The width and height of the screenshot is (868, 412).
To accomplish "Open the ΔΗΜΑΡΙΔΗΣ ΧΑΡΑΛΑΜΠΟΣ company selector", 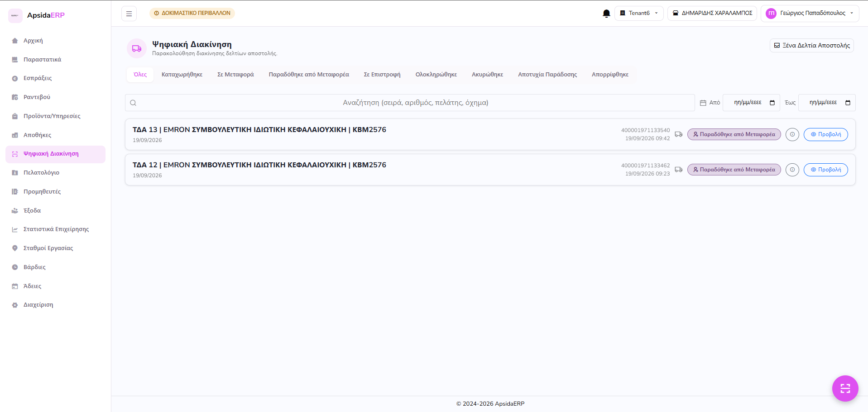I will 712,13.
